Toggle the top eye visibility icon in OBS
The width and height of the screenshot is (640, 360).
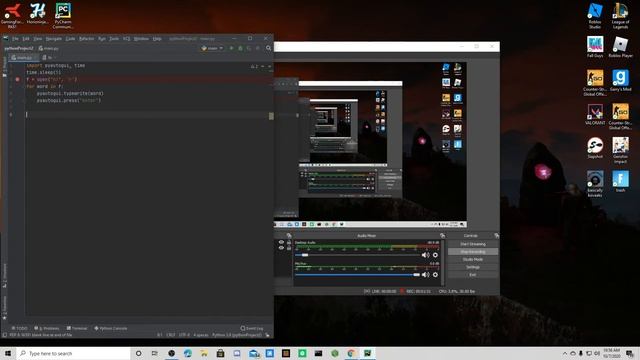[281, 242]
